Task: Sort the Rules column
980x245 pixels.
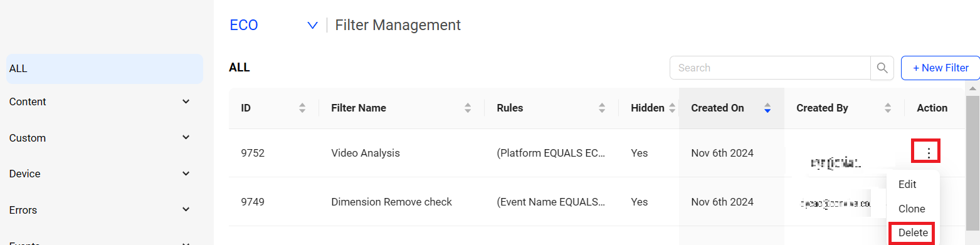Action: pos(602,108)
